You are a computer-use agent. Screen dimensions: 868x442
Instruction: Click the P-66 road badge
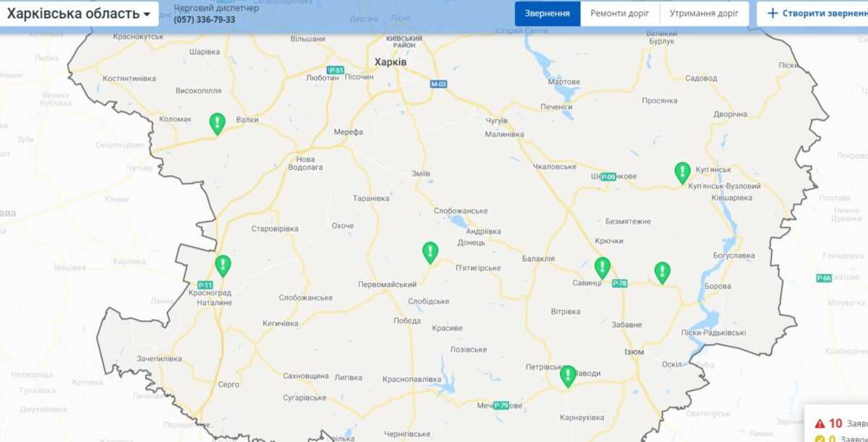(824, 278)
